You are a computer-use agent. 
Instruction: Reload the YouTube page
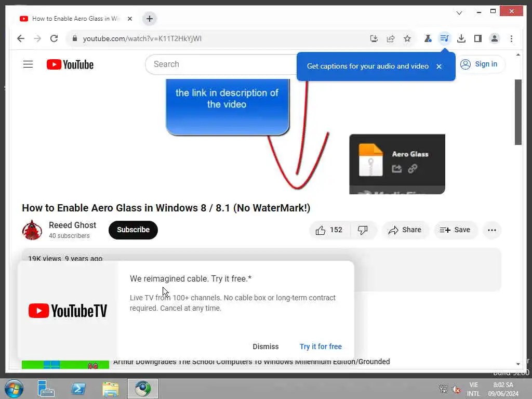click(x=54, y=38)
